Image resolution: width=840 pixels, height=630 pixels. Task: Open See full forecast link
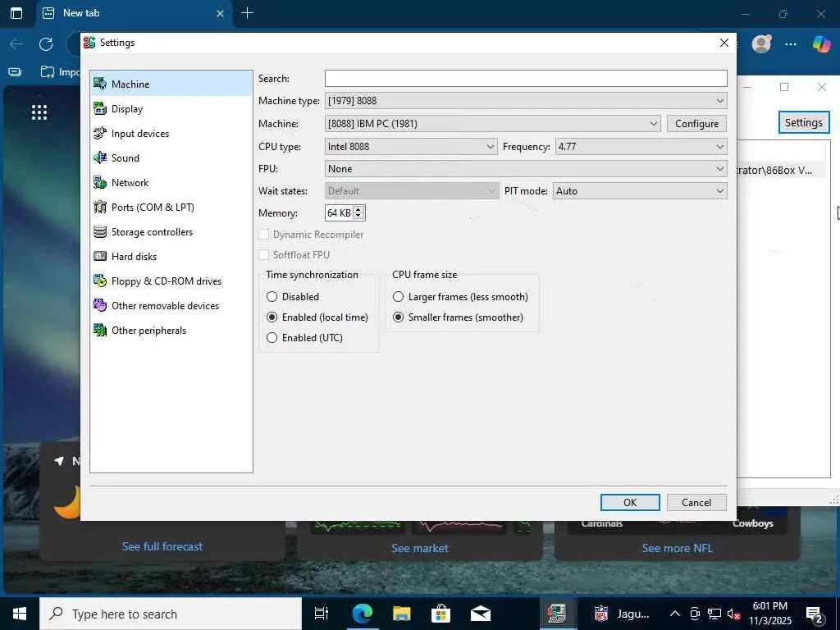pyautogui.click(x=162, y=546)
